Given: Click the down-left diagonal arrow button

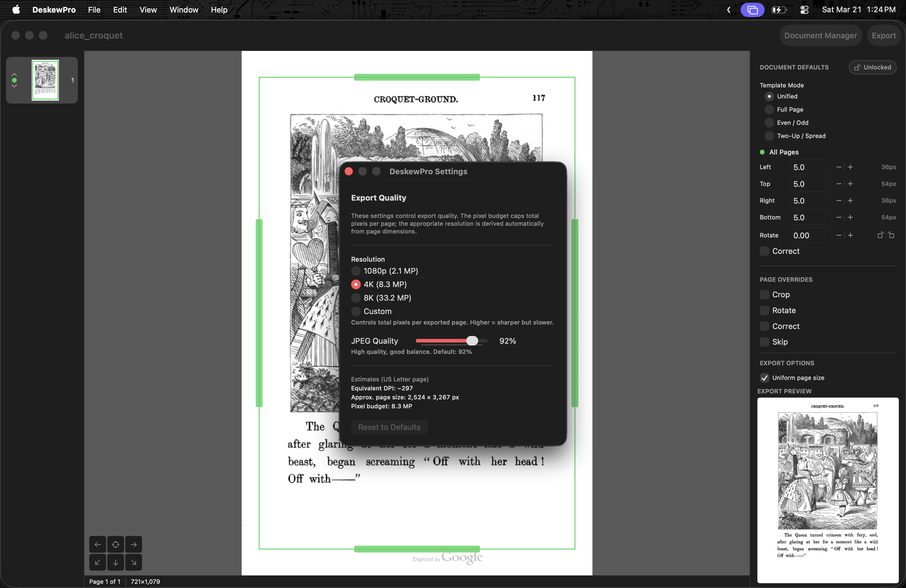Looking at the screenshot, I should [x=97, y=562].
